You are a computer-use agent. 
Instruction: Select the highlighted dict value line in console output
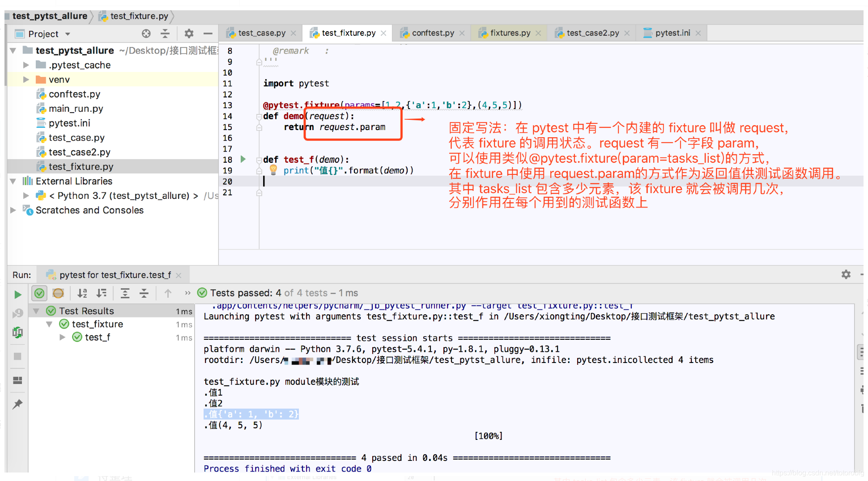point(251,414)
